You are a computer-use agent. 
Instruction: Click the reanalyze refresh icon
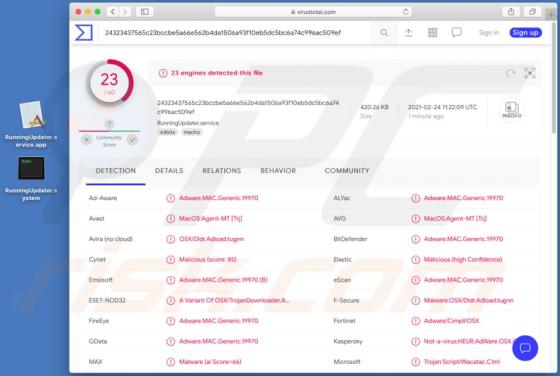510,73
